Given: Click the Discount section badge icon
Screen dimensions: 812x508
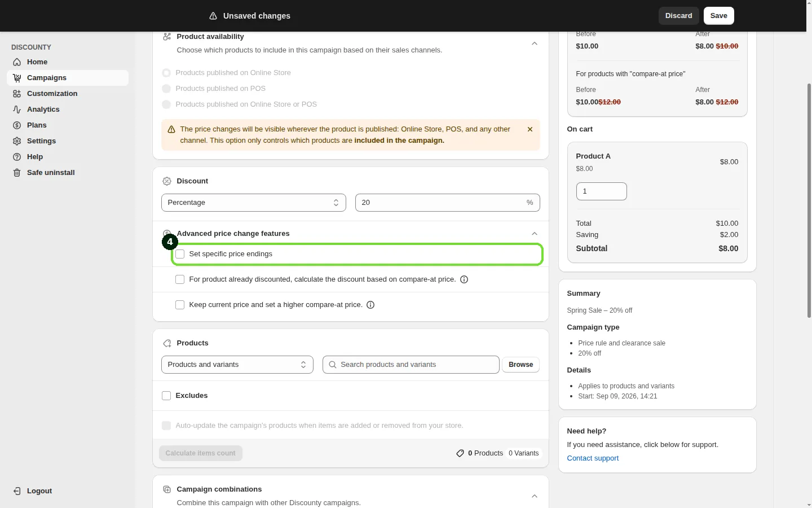Looking at the screenshot, I should point(167,181).
